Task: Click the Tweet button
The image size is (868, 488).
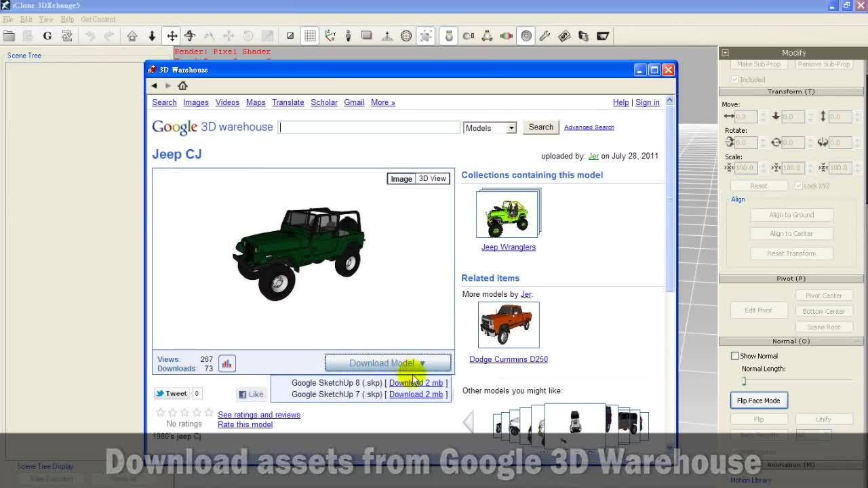Action: click(171, 393)
